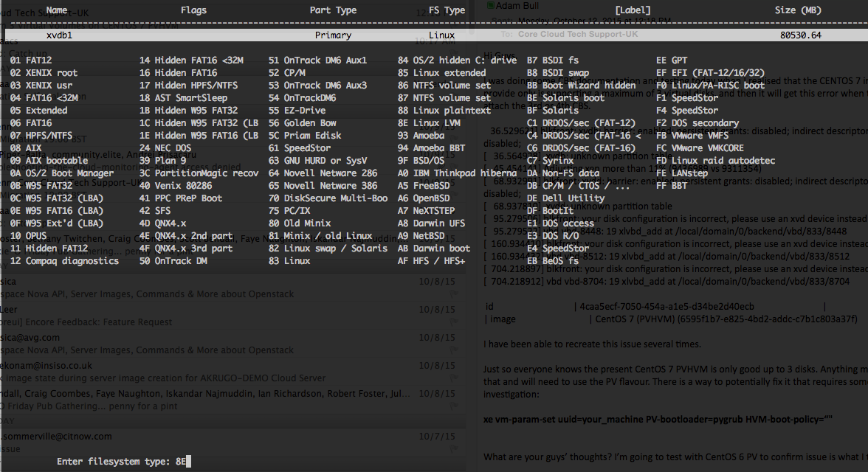Viewport: 868px width, 472px height.
Task: Choose the 24 NEC DOS entry
Action: click(x=165, y=148)
